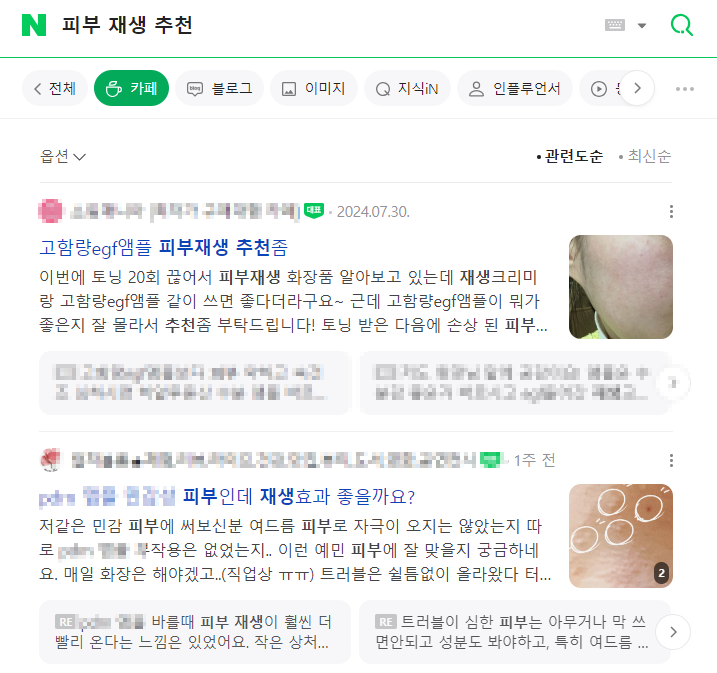Switch to the 지식iN tab
Viewport: 717px width, 673px height.
coord(407,88)
